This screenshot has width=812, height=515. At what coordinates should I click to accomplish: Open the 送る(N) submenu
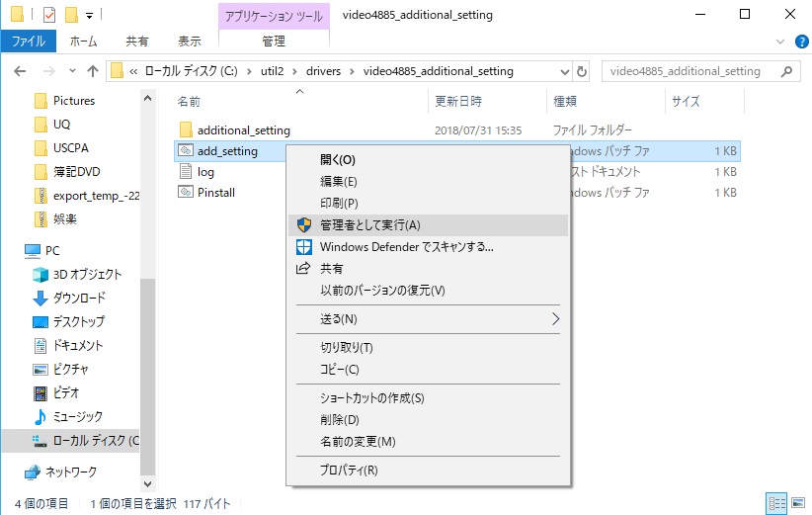[x=428, y=319]
